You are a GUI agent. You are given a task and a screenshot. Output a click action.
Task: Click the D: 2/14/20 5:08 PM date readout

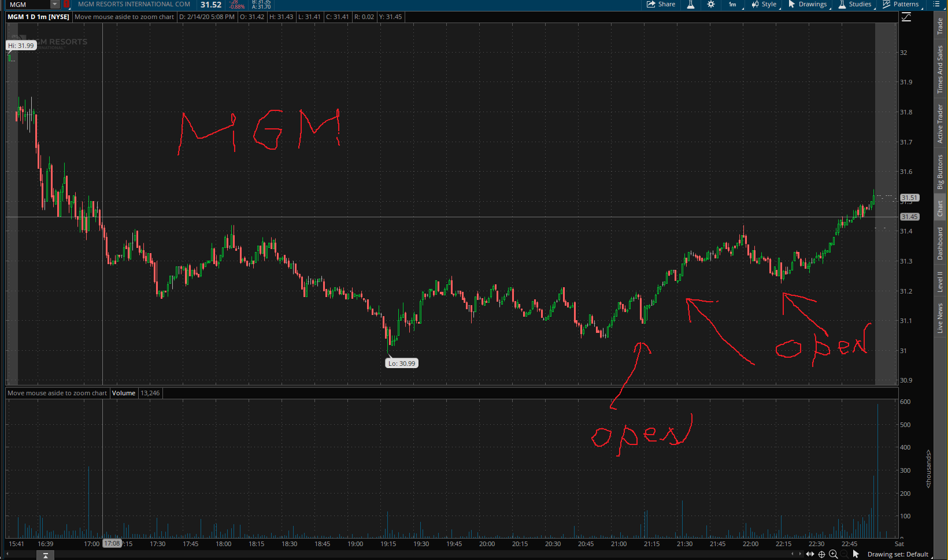[x=207, y=17]
